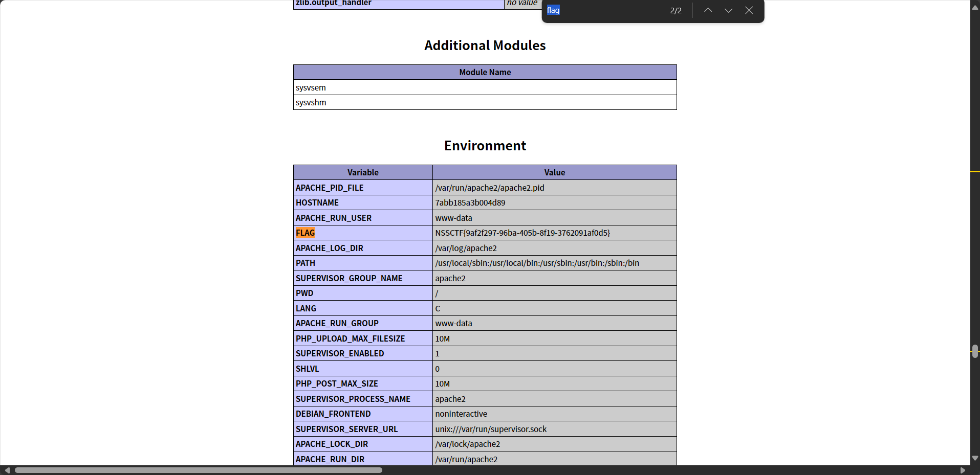The width and height of the screenshot is (980, 475).
Task: Click the LANG variable name
Action: [306, 308]
